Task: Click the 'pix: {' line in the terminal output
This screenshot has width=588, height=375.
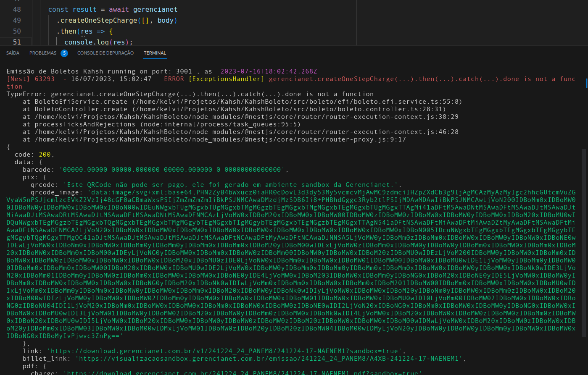Action: click(34, 177)
